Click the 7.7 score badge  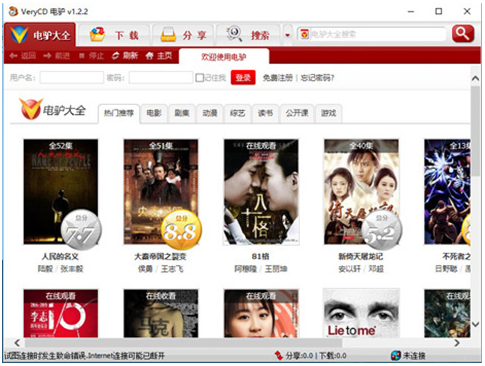point(81,231)
